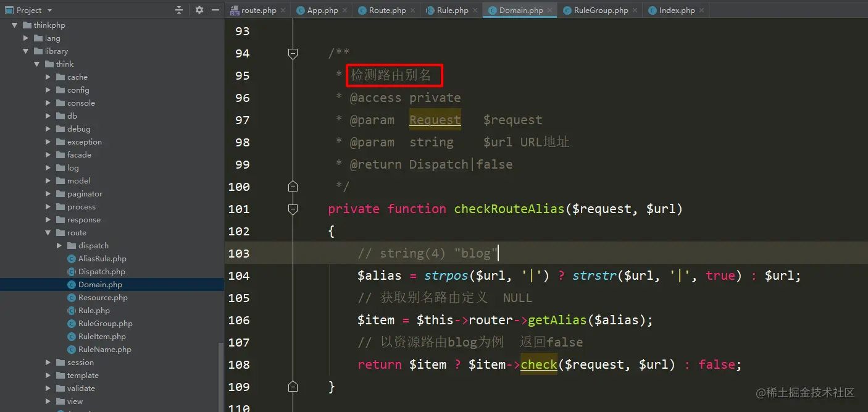The height and width of the screenshot is (412, 868).
Task: Close the RuleGroup.php tab
Action: pyautogui.click(x=635, y=11)
